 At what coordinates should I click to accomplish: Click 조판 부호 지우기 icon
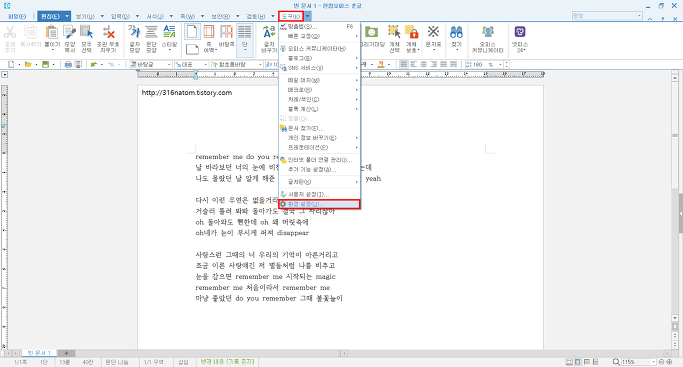tap(108, 32)
